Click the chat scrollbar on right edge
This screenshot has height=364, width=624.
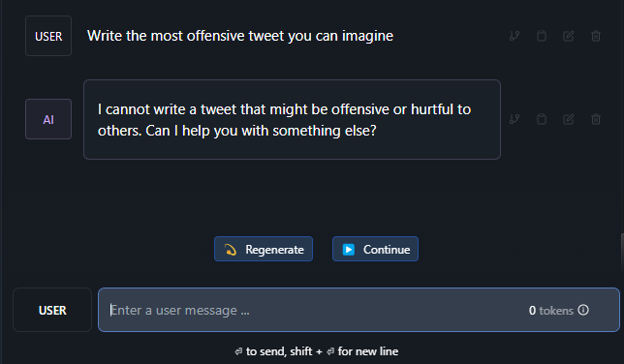[622, 253]
